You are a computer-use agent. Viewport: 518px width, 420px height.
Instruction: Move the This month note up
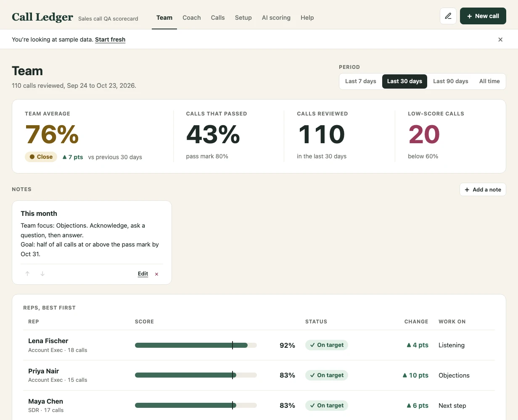coord(27,274)
